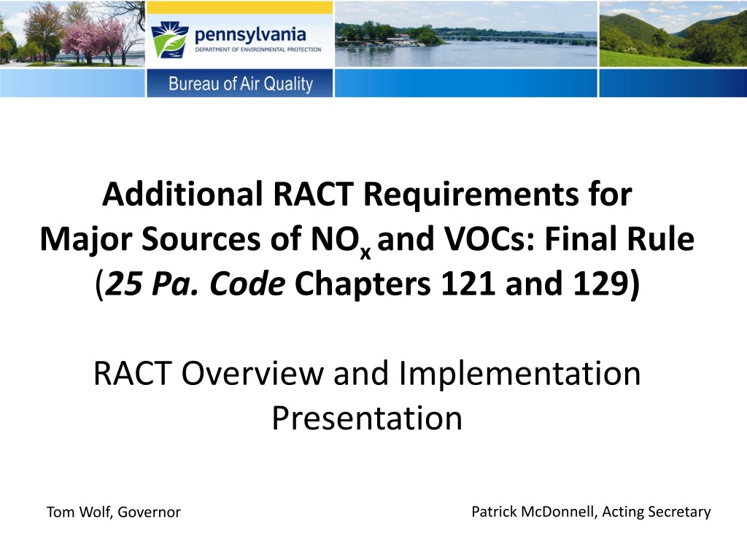747x560 pixels.
Task: Click 'RACT Overview and Implementation' subtitle line
Action: [x=367, y=373]
